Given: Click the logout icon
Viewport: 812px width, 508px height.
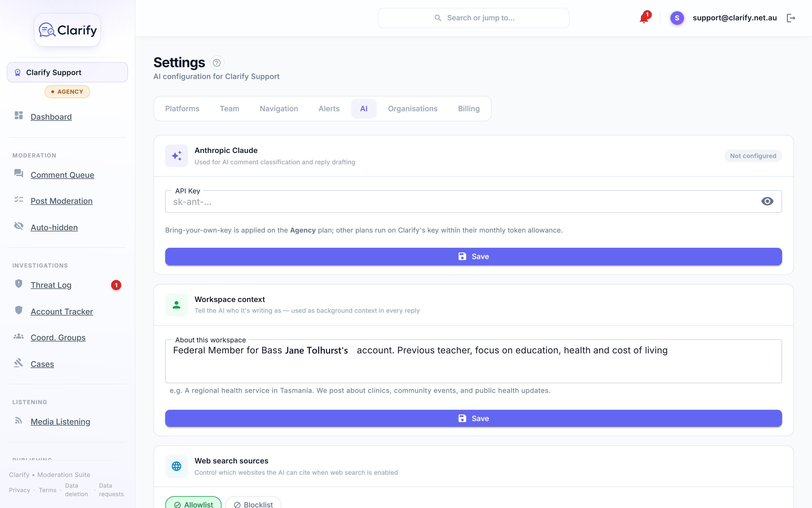Looking at the screenshot, I should click(791, 18).
